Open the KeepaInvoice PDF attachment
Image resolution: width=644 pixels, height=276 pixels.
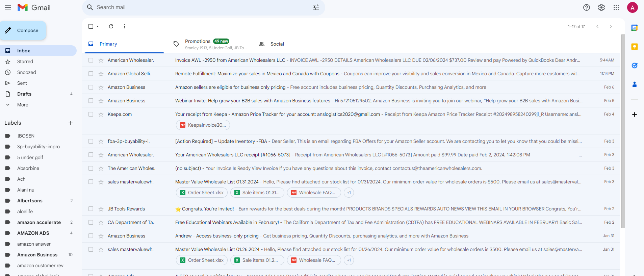pyautogui.click(x=203, y=125)
